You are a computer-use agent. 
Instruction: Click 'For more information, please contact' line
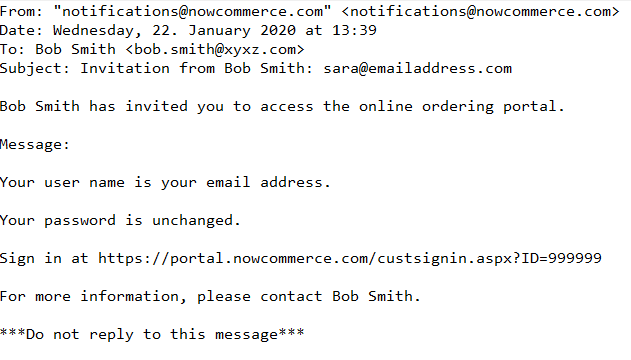click(x=161, y=296)
